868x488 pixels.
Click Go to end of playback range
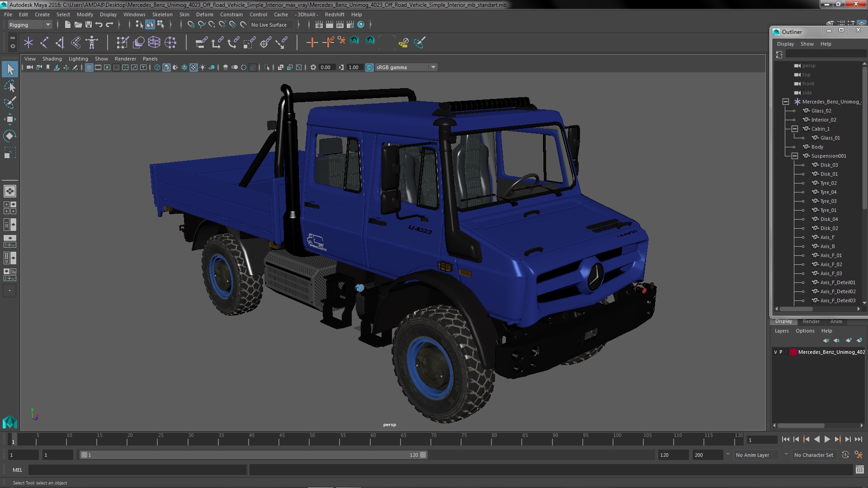pos(858,439)
